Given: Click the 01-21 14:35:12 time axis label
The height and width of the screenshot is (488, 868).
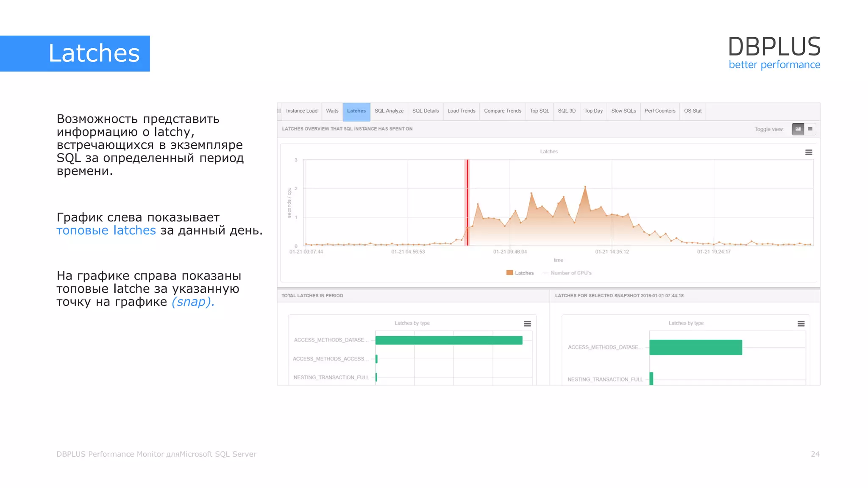Looking at the screenshot, I should (x=612, y=252).
